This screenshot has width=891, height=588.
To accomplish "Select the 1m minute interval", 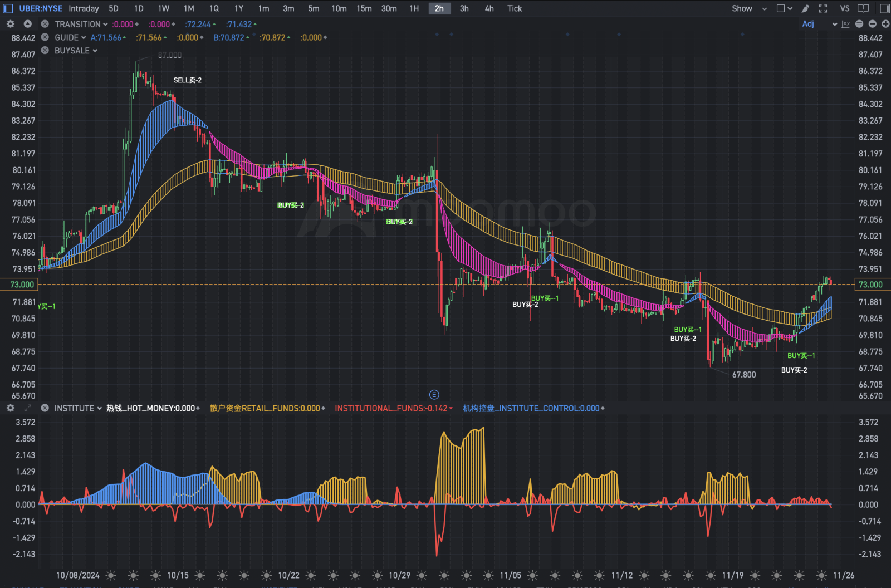I will coord(263,8).
